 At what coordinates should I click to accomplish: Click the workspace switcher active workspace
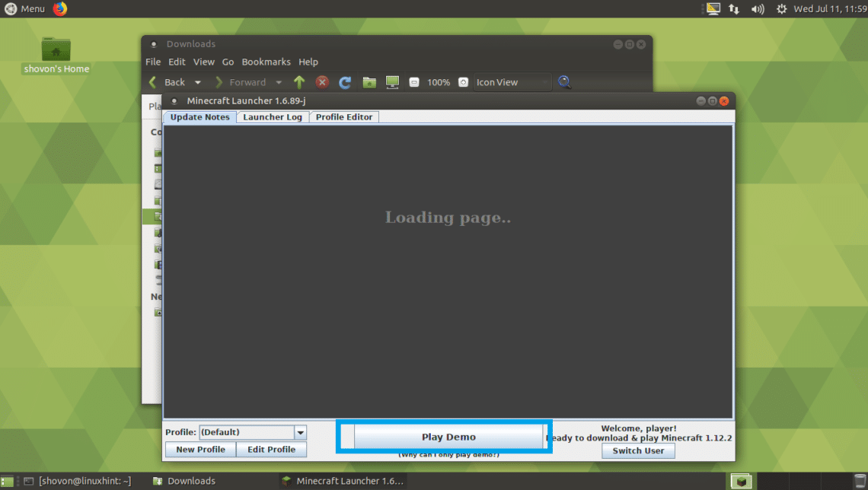tap(742, 481)
